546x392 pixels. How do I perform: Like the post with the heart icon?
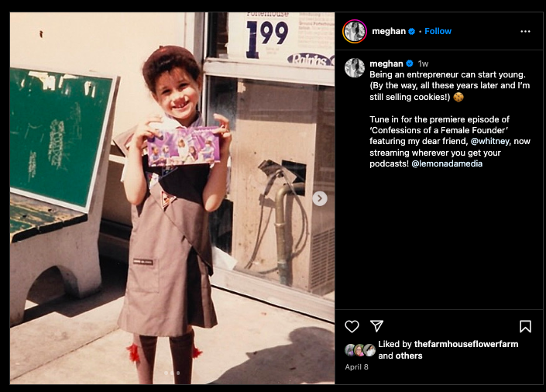click(352, 326)
